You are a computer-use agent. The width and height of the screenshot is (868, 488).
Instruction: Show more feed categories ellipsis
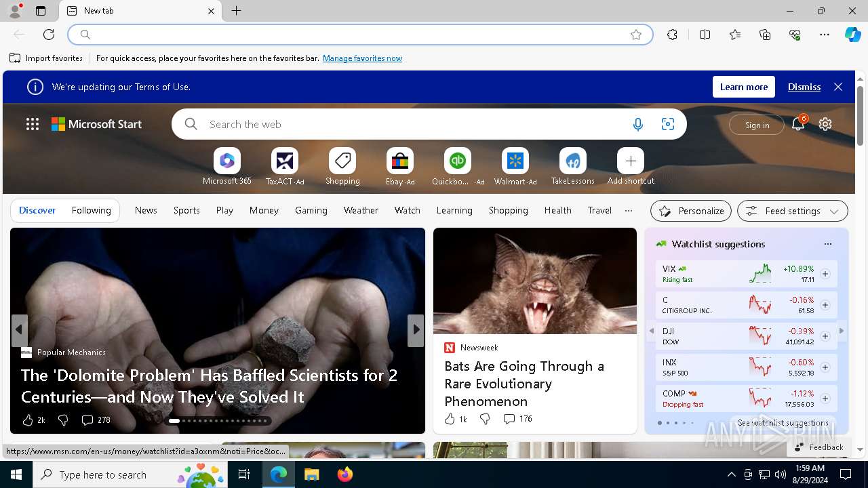(629, 210)
